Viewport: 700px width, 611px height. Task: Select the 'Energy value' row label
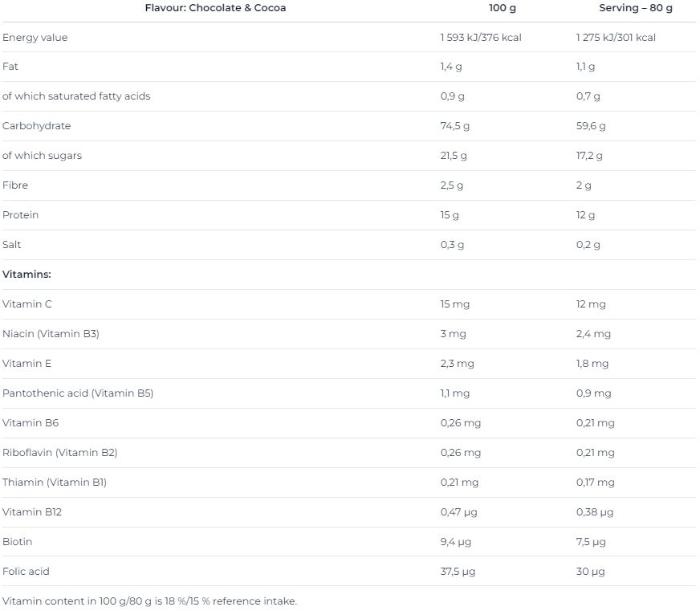coord(35,38)
